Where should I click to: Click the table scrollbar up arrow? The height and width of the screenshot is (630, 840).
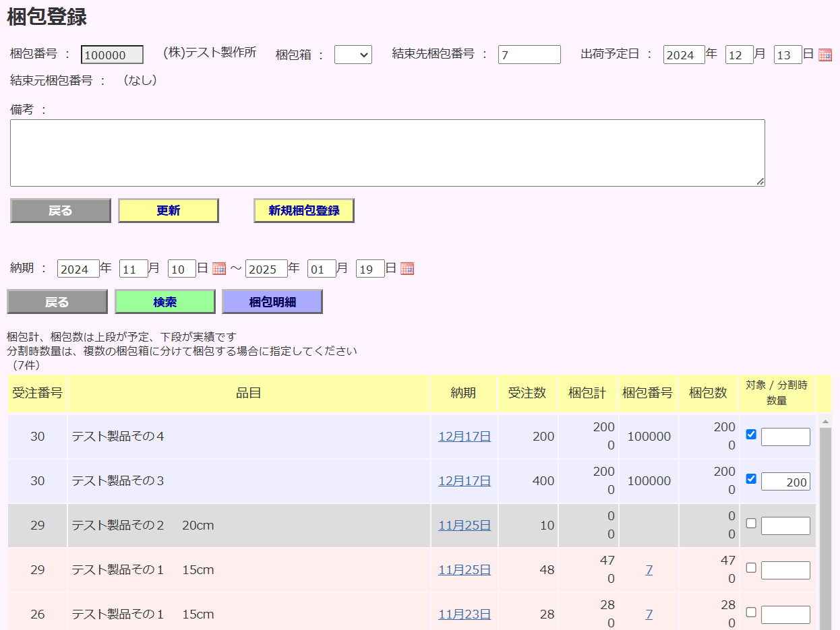(x=825, y=421)
